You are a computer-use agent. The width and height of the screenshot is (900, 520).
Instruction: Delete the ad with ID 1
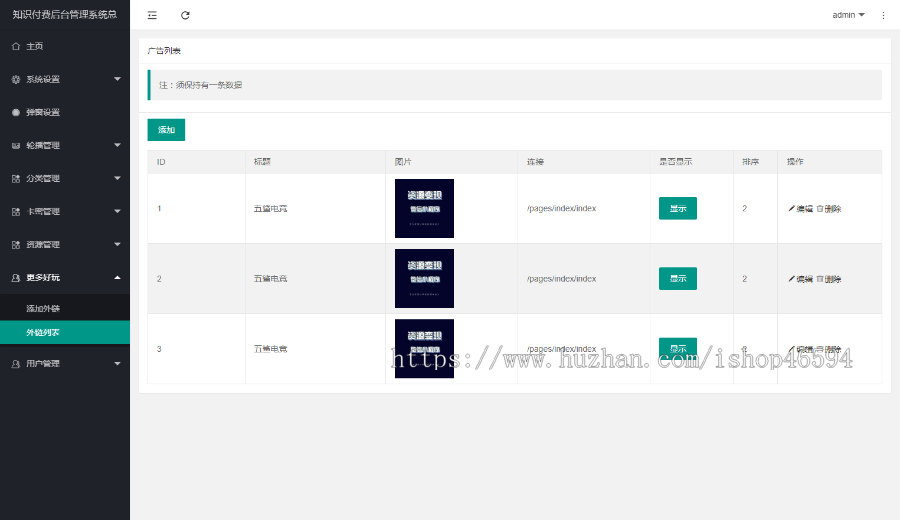click(829, 209)
